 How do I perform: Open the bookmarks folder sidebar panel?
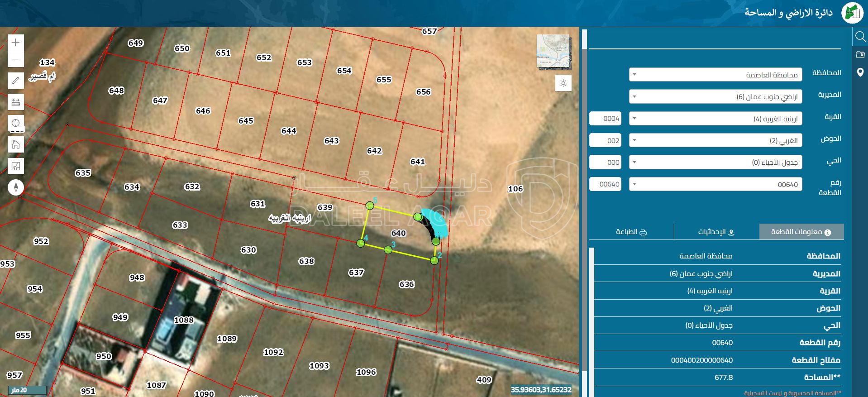pyautogui.click(x=860, y=54)
